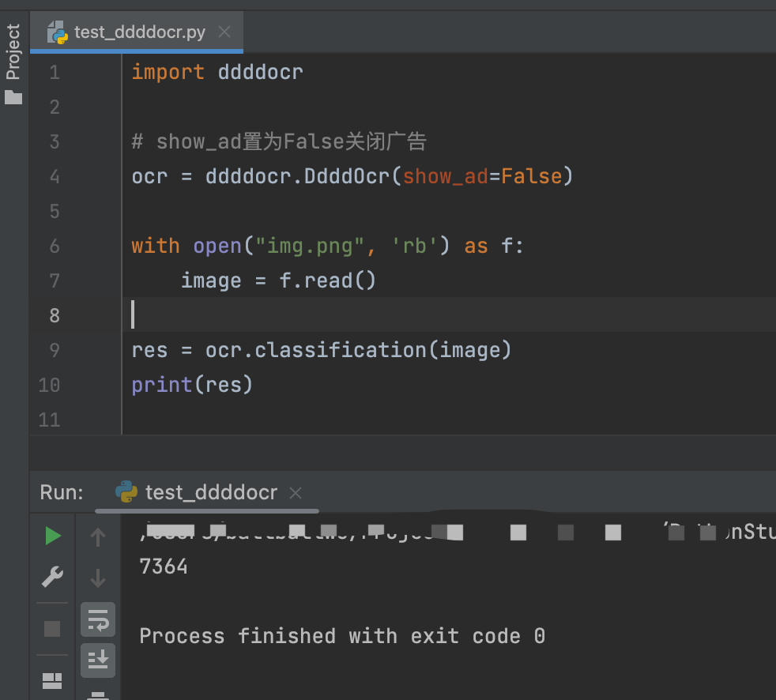The image size is (776, 700).
Task: Click line number 1 in gutter
Action: 55,73
